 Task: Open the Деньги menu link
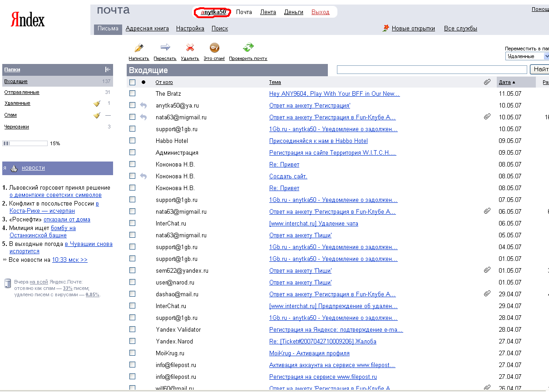pos(294,12)
